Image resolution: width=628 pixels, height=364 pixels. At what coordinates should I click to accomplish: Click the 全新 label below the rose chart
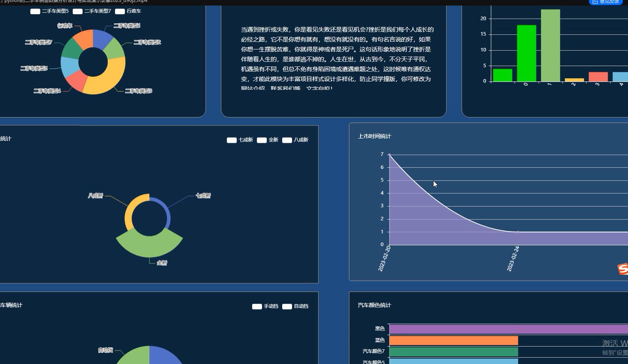[x=162, y=263]
